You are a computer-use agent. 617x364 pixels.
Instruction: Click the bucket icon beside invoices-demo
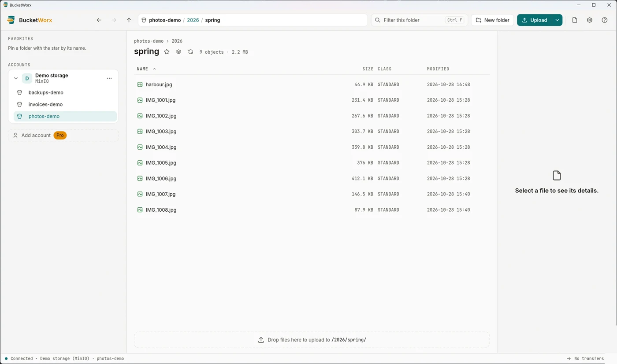[x=19, y=104]
